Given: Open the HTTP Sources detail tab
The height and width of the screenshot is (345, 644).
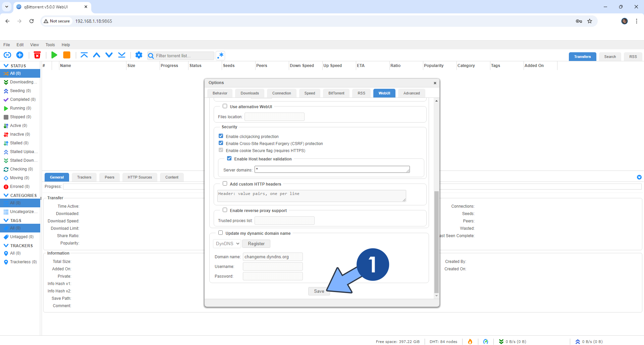Looking at the screenshot, I should (x=140, y=177).
